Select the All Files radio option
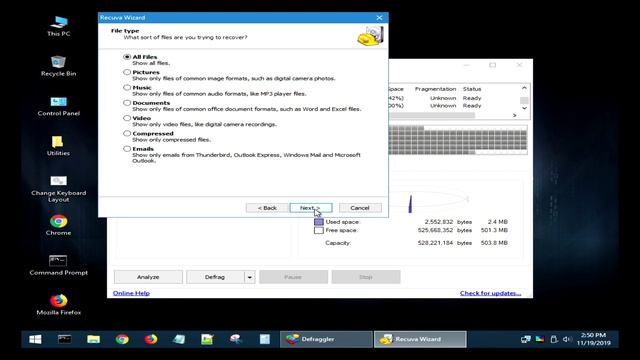The height and width of the screenshot is (360, 640). (x=127, y=57)
